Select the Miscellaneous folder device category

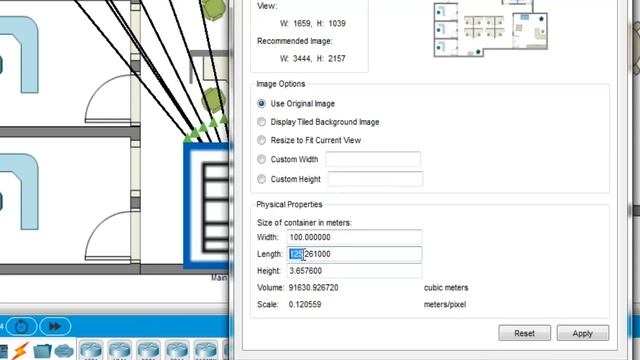(x=42, y=351)
